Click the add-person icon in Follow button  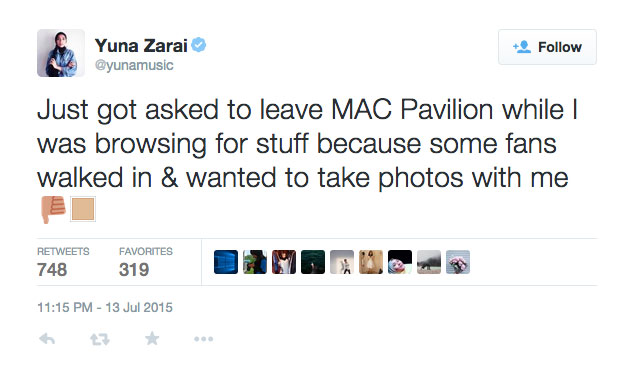coord(522,47)
